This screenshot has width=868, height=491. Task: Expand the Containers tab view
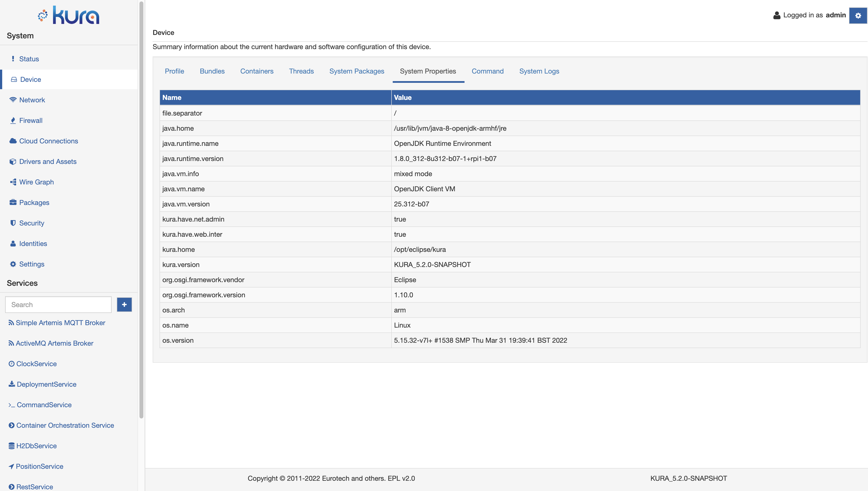coord(257,71)
